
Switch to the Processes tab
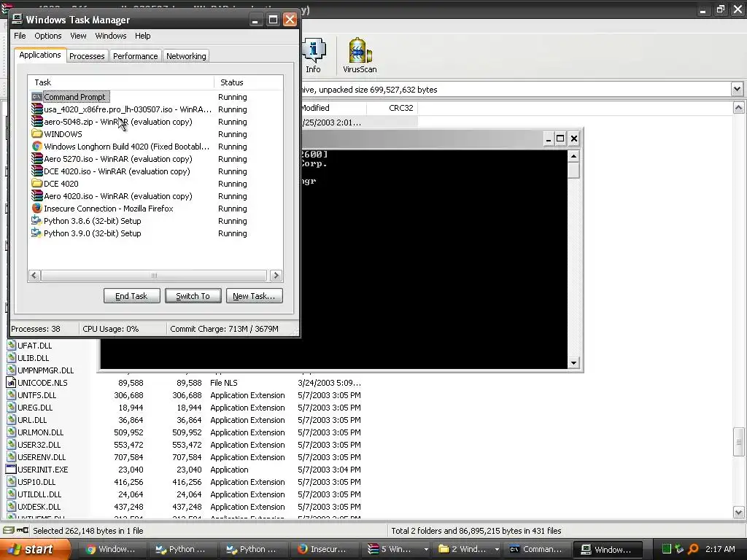[x=87, y=55]
